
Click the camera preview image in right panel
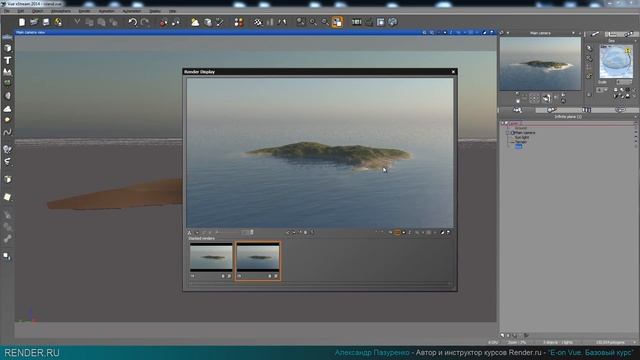pyautogui.click(x=540, y=64)
